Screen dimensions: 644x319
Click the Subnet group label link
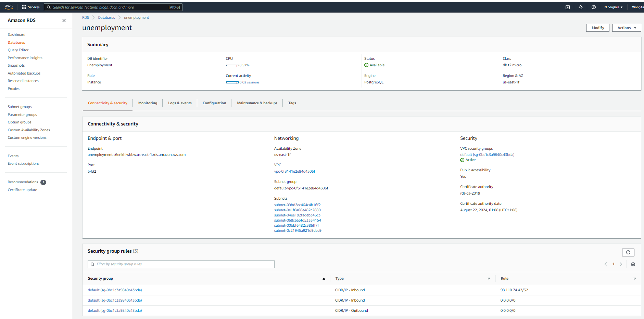[x=285, y=182]
